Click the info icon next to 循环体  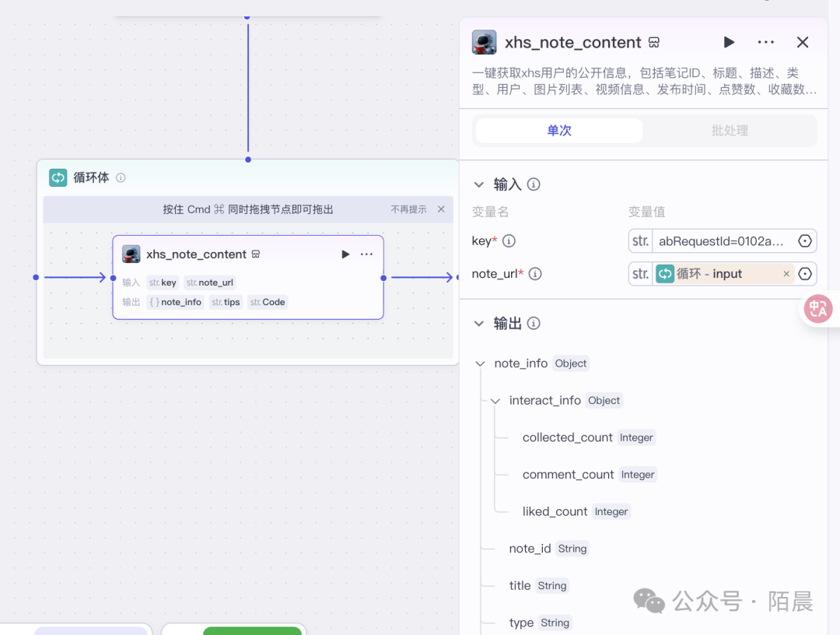click(x=121, y=177)
